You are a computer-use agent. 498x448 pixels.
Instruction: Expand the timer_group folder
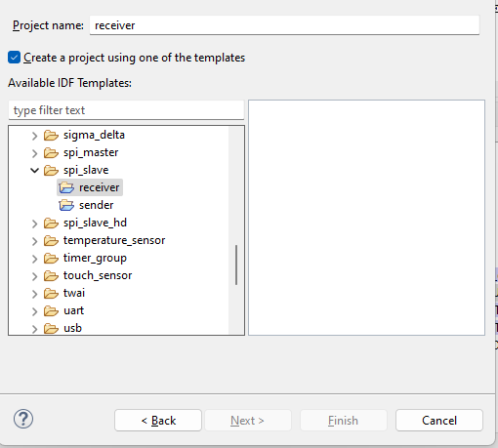coord(34,259)
